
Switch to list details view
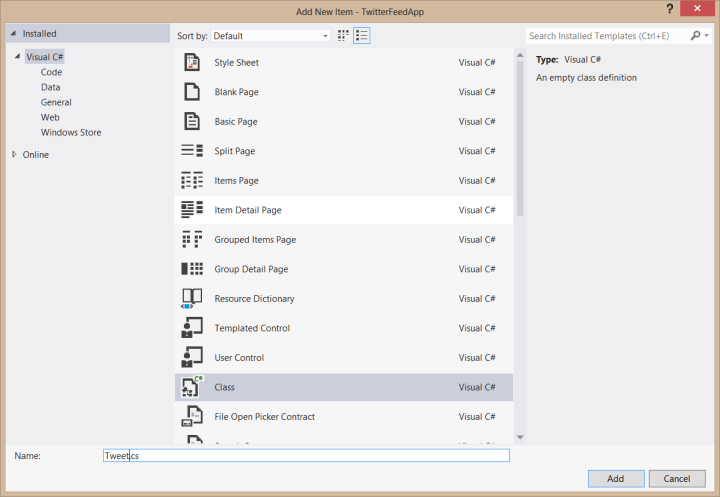[362, 35]
